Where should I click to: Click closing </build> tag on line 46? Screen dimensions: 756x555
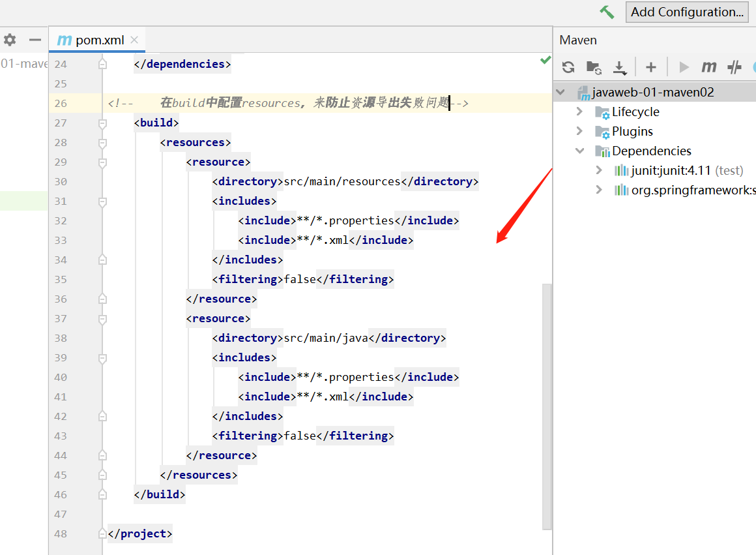pos(160,494)
